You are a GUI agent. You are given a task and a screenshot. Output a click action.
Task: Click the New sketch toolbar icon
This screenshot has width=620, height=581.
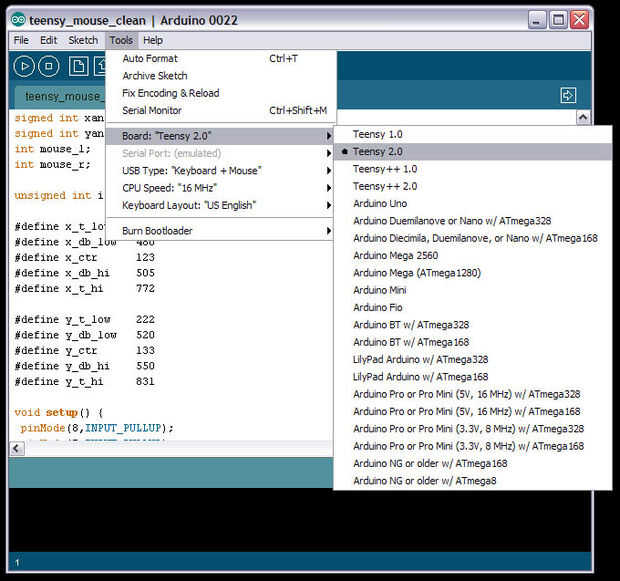point(78,66)
